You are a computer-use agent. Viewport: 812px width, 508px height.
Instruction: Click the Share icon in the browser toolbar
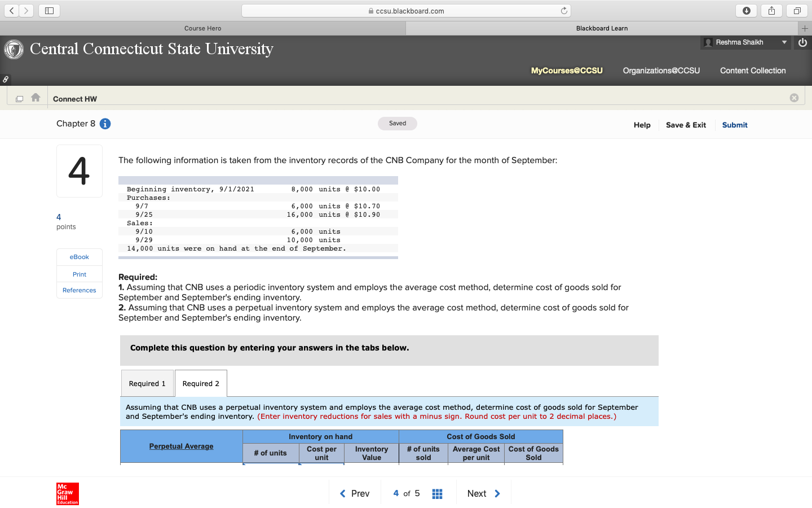point(771,10)
